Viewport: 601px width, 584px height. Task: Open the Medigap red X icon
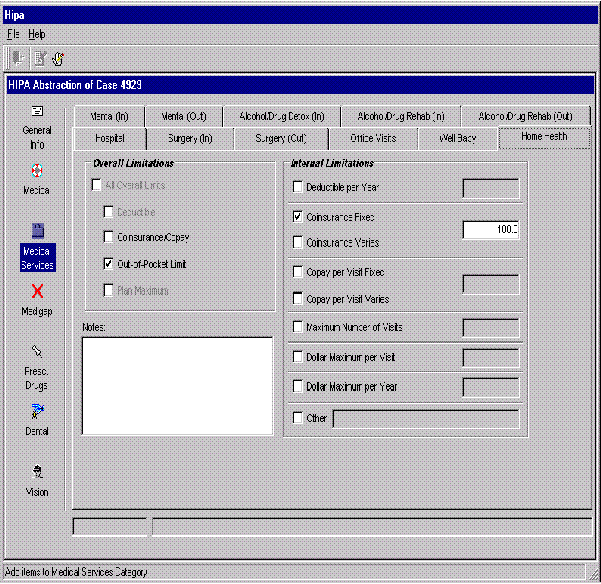(x=37, y=291)
